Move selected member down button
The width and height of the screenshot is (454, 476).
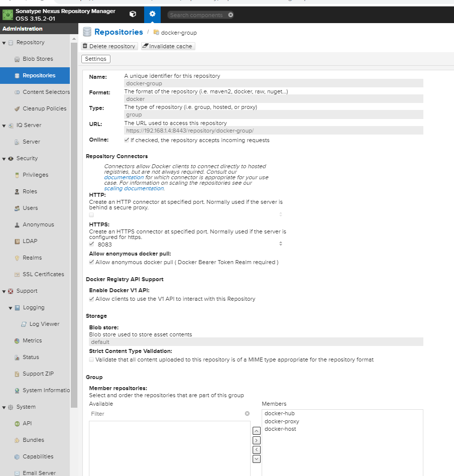[257, 459]
